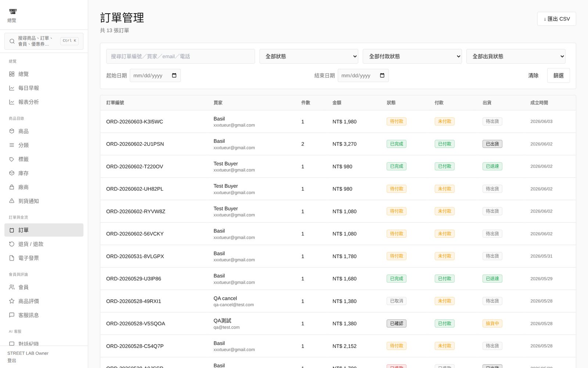
Task: Click order number ORD-20260528-C54Q7P
Action: [135, 346]
